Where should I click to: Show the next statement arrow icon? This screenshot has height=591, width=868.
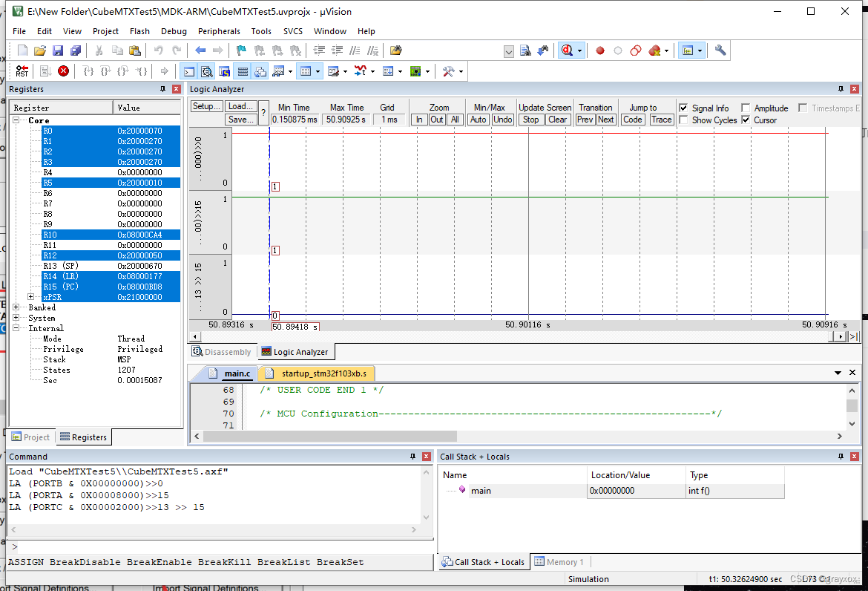(x=165, y=71)
